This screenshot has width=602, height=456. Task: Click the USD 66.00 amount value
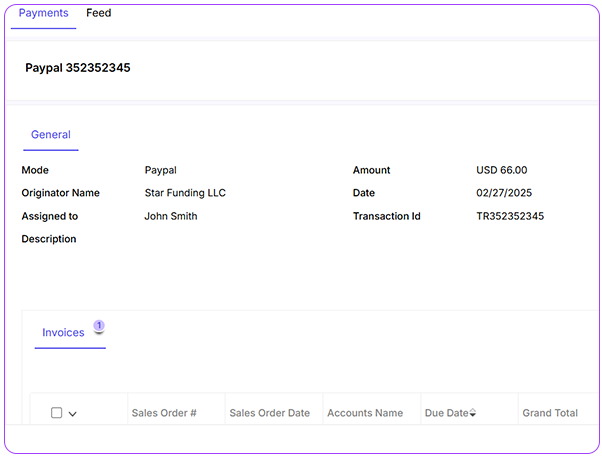(x=501, y=170)
